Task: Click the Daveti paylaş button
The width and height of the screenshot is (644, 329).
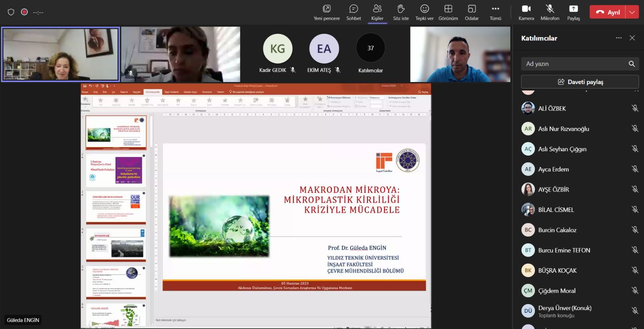Action: [580, 82]
